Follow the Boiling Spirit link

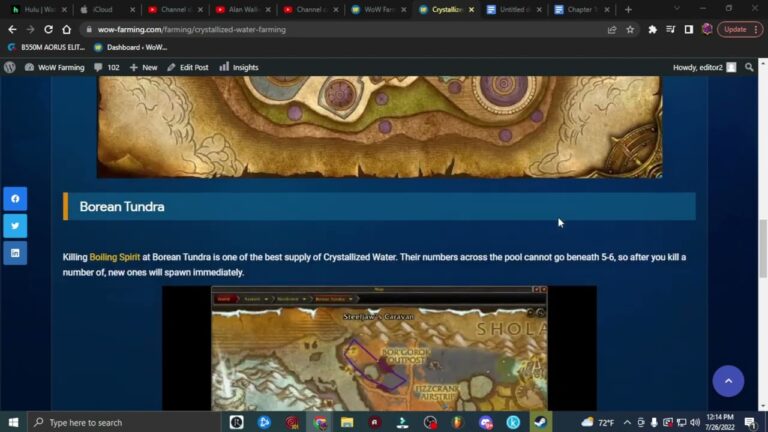pyautogui.click(x=115, y=257)
